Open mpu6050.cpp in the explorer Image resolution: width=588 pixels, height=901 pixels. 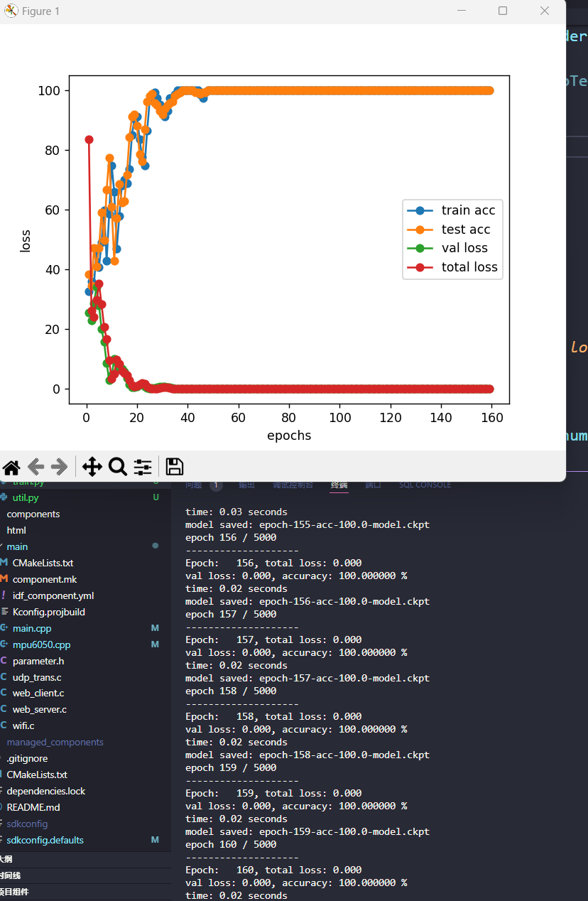[x=41, y=644]
